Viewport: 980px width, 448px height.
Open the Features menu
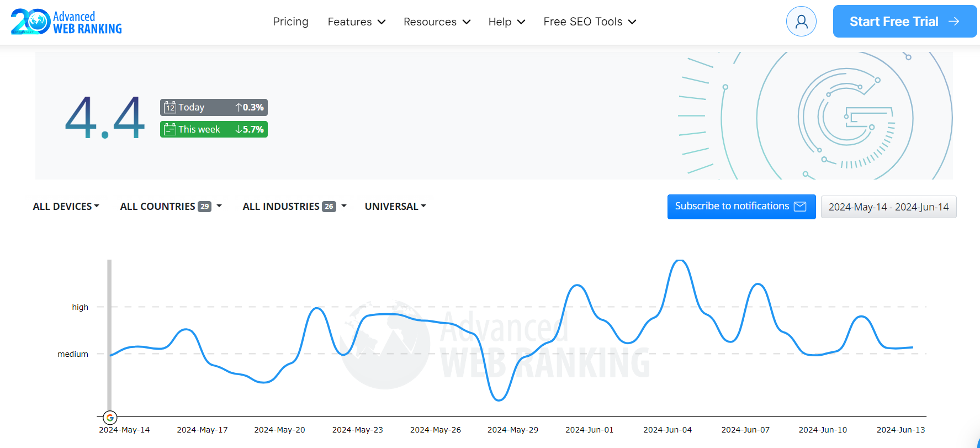coord(357,22)
